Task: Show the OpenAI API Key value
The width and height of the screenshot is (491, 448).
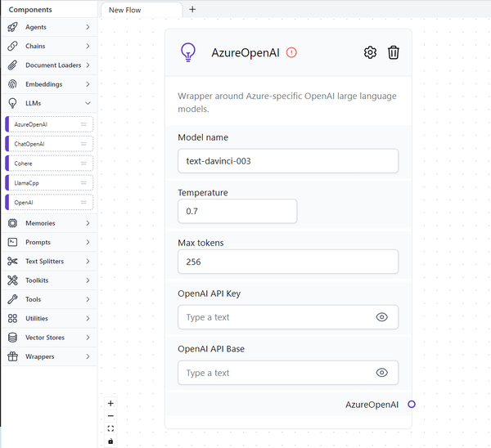Action: click(x=381, y=317)
